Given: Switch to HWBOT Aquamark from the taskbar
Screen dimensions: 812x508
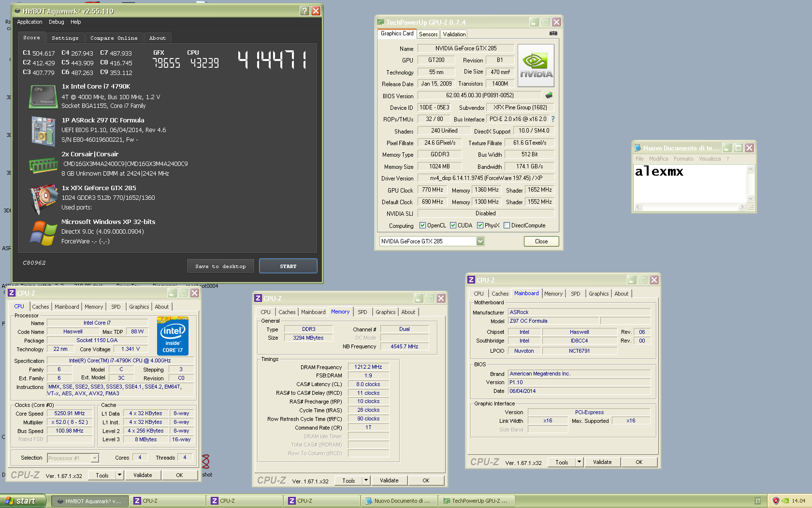Looking at the screenshot, I should [90, 501].
